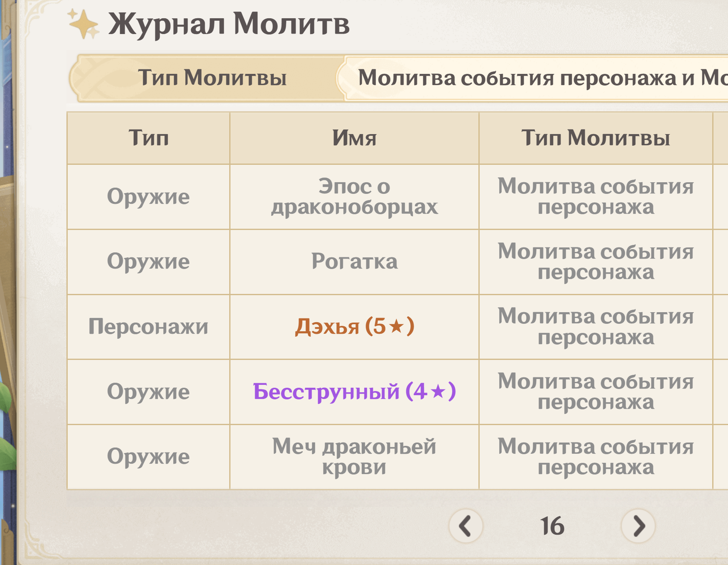
Task: Click Оружие cell in the Рогатка row
Action: pos(148,262)
